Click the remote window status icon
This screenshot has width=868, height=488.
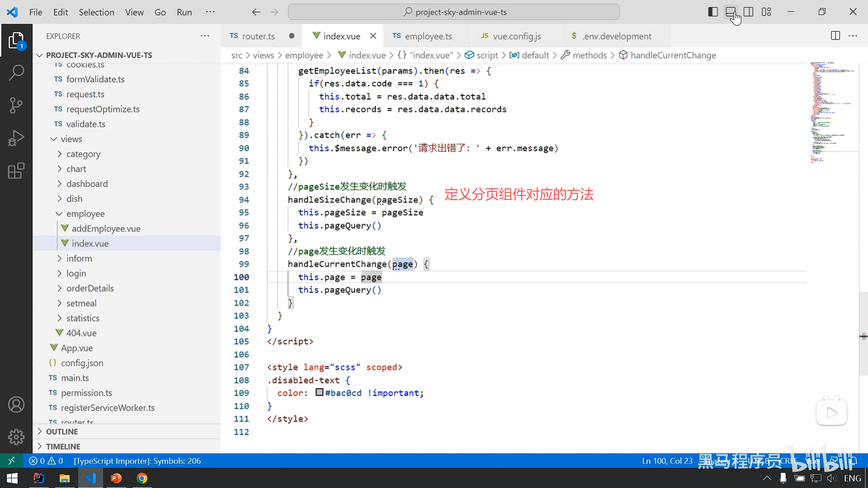click(11, 460)
